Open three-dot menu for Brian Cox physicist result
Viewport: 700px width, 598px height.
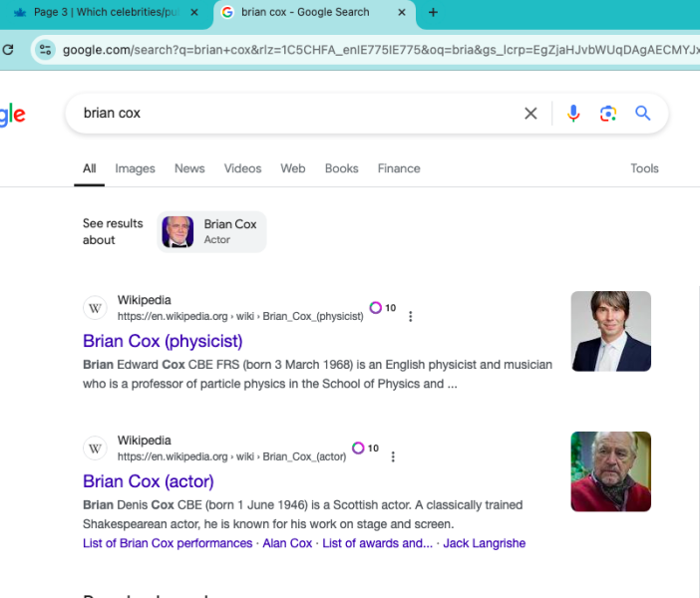click(410, 317)
